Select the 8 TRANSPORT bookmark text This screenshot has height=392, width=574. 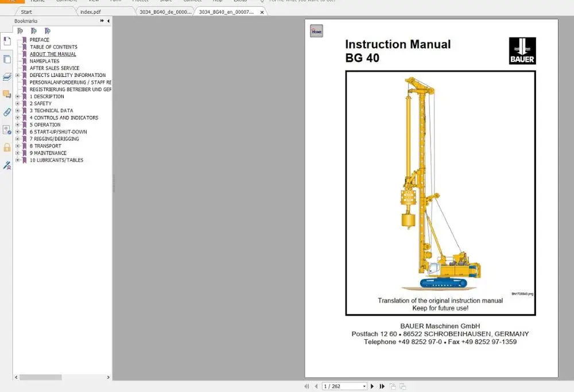(45, 146)
